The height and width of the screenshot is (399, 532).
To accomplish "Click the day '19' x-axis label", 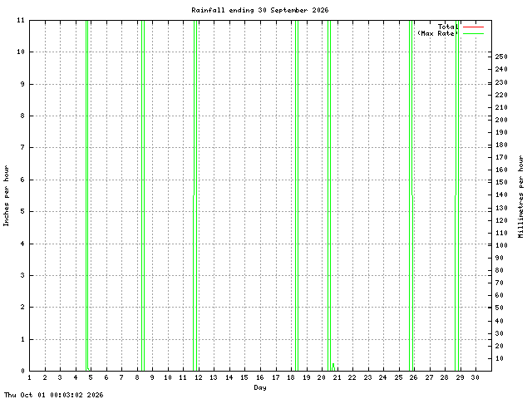I will (307, 377).
